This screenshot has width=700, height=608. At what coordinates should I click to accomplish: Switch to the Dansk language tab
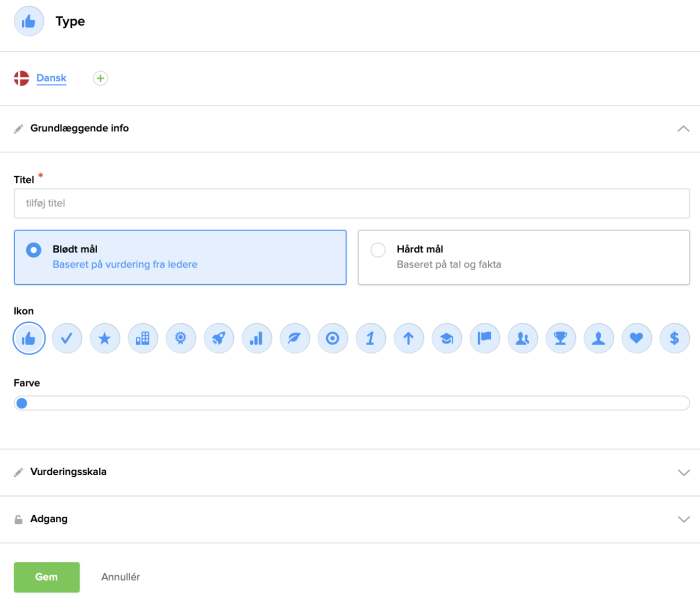[x=51, y=78]
